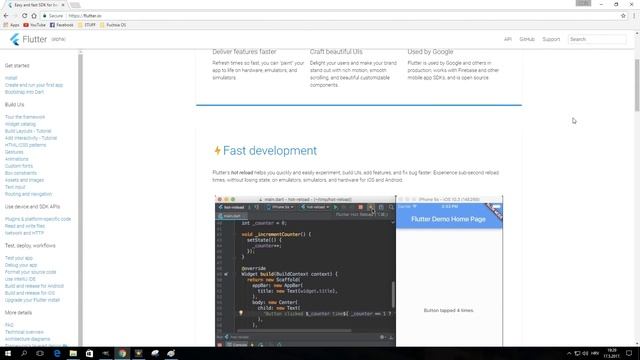Open the Apps bookmark shortcut

11,25
